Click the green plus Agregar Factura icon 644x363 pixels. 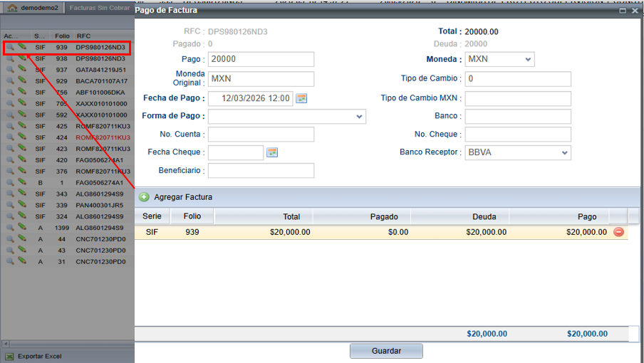coord(144,197)
